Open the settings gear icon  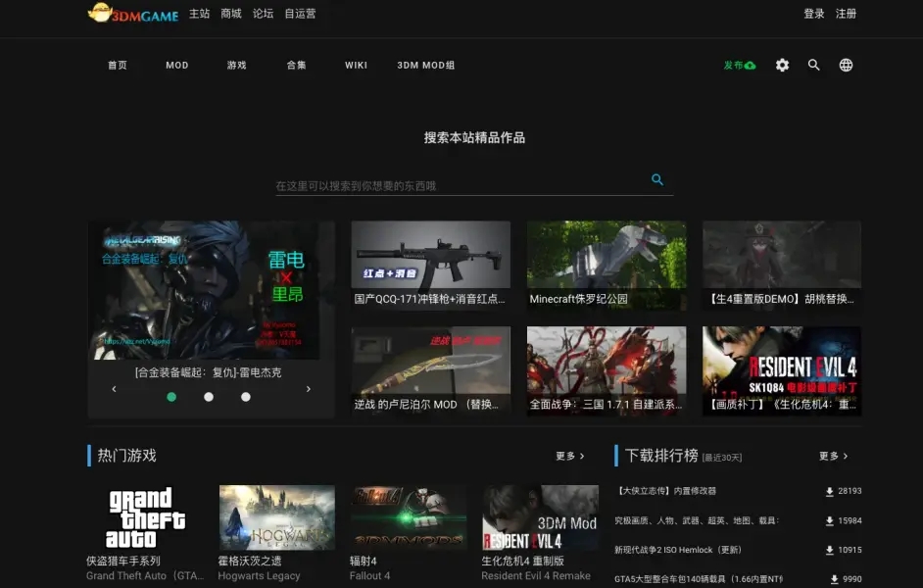point(782,66)
